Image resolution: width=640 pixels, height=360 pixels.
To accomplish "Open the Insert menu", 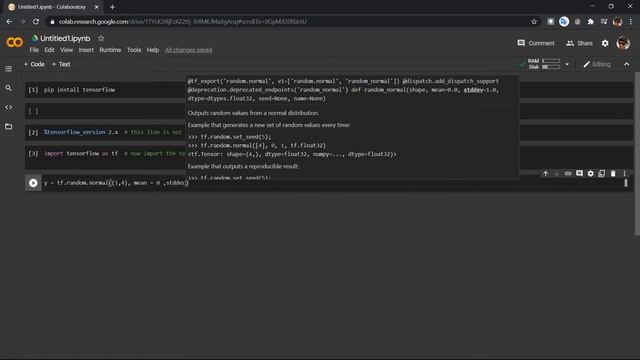I will (x=86, y=50).
